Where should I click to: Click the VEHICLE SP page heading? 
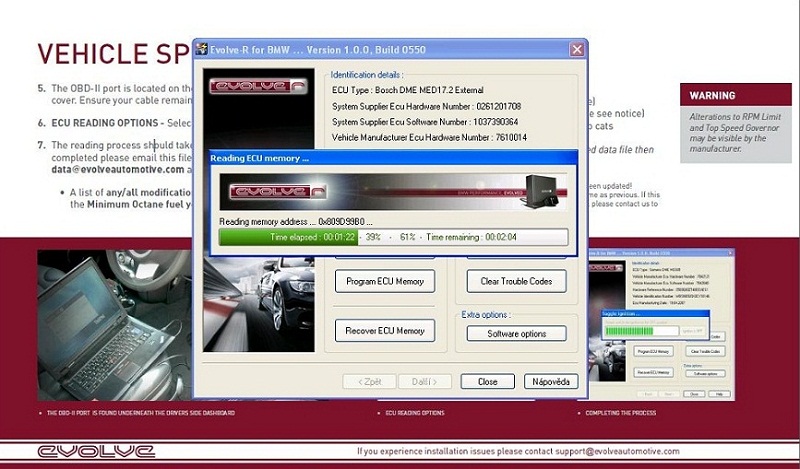tap(113, 54)
